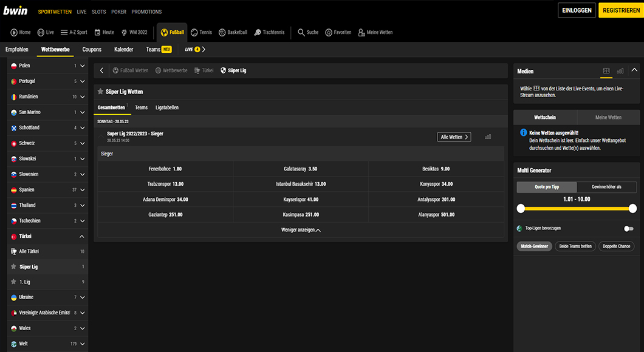The image size is (644, 352).
Task: Select Fußball sport icon
Action: [x=164, y=32]
